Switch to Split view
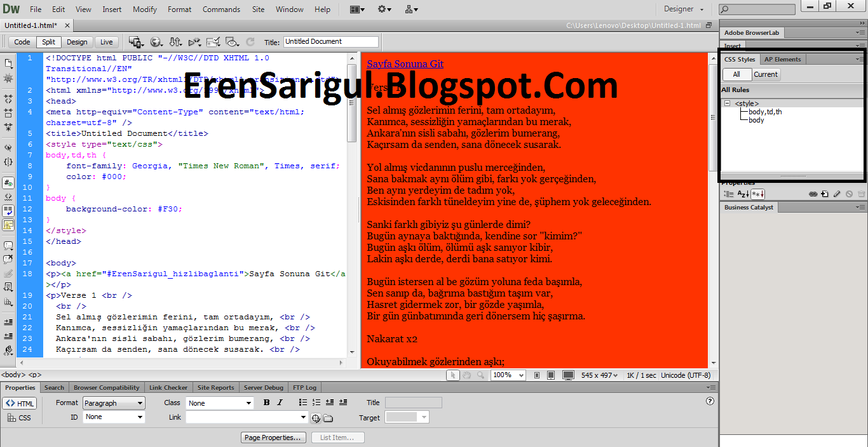 pos(49,42)
